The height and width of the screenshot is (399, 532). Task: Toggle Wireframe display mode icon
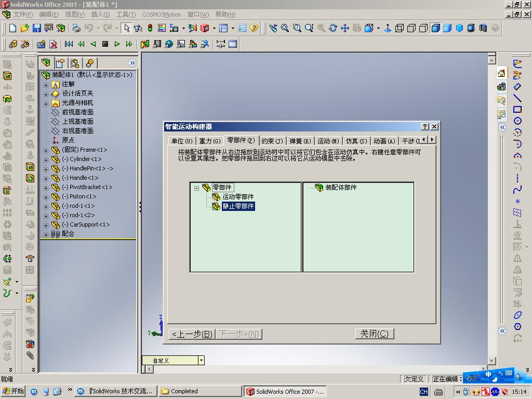(x=400, y=28)
